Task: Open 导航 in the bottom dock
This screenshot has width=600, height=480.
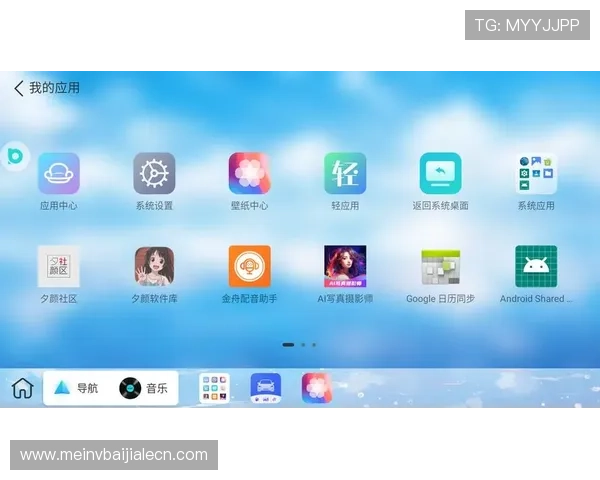Action: (x=76, y=388)
